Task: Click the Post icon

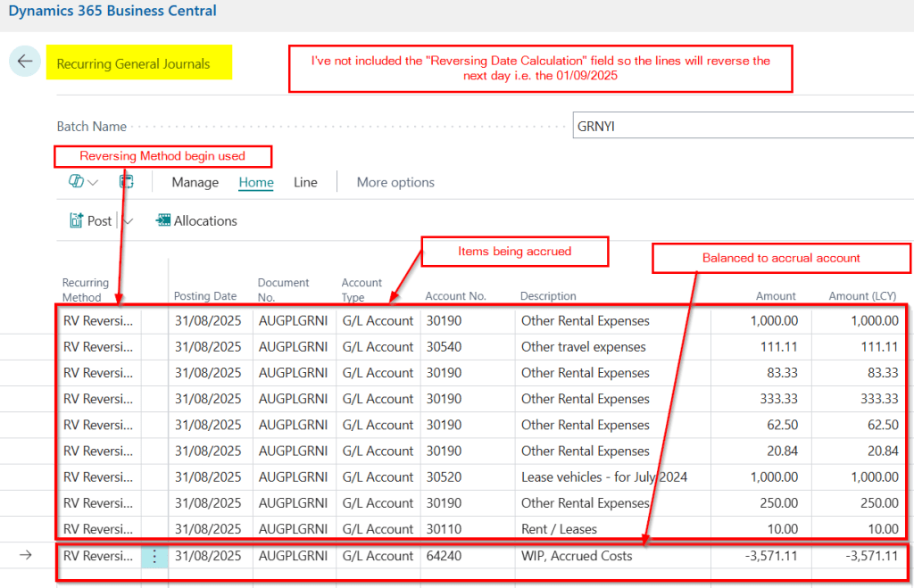Action: coord(77,220)
